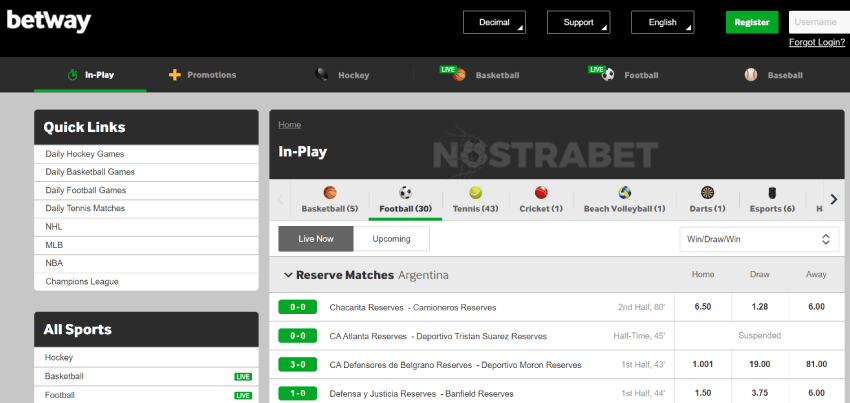Image resolution: width=850 pixels, height=403 pixels.
Task: Click the Forgot Login? link
Action: point(816,42)
